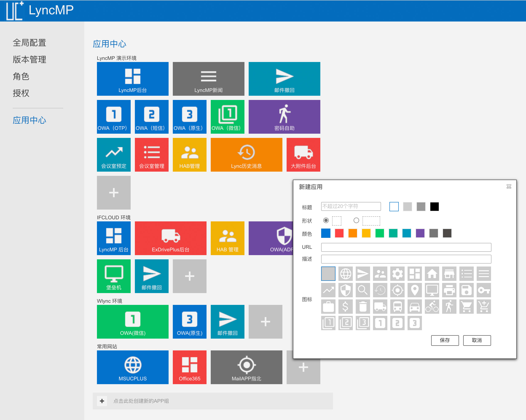The height and width of the screenshot is (420, 526).
Task: Add new app tile in IFCLOUD 环境
Action: pyautogui.click(x=190, y=276)
